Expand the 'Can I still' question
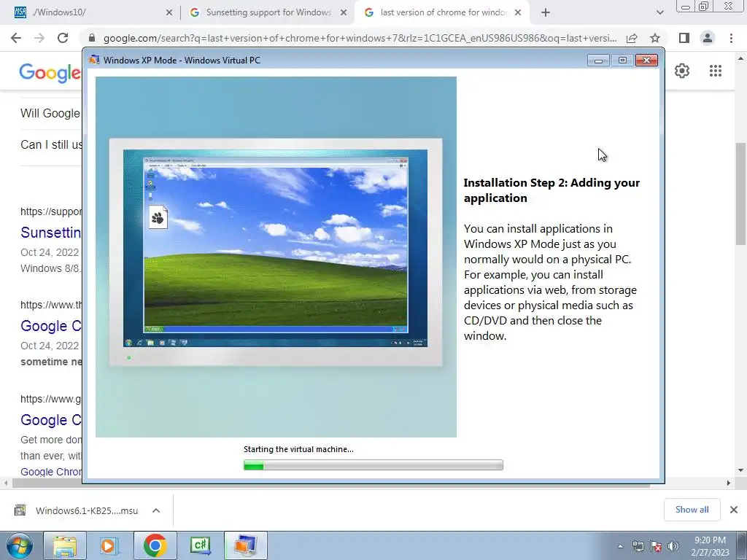747x560 pixels. pos(52,144)
